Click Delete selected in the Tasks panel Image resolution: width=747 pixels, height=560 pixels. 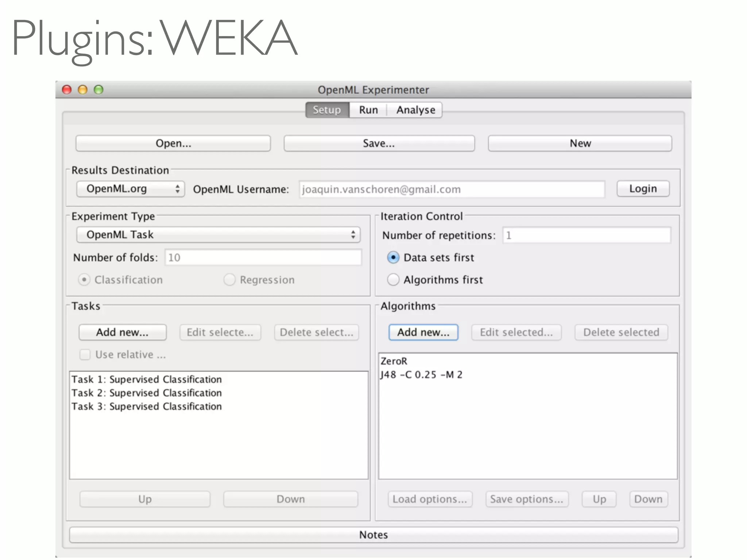pos(317,332)
